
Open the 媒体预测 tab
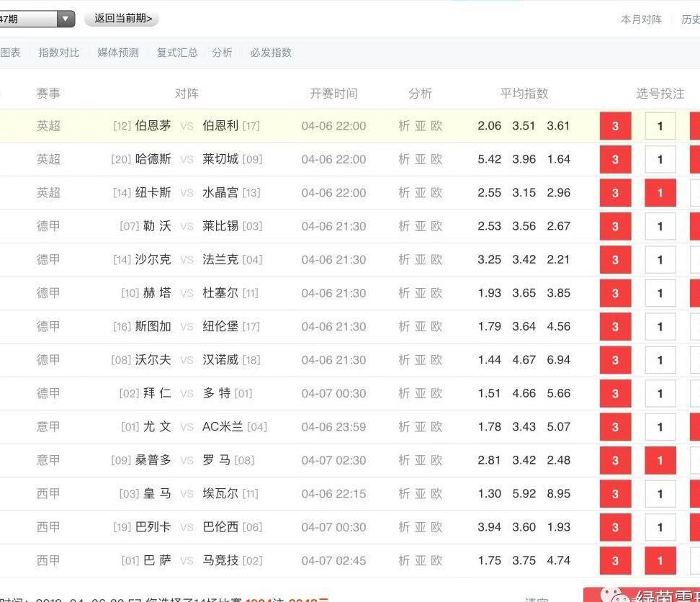117,52
